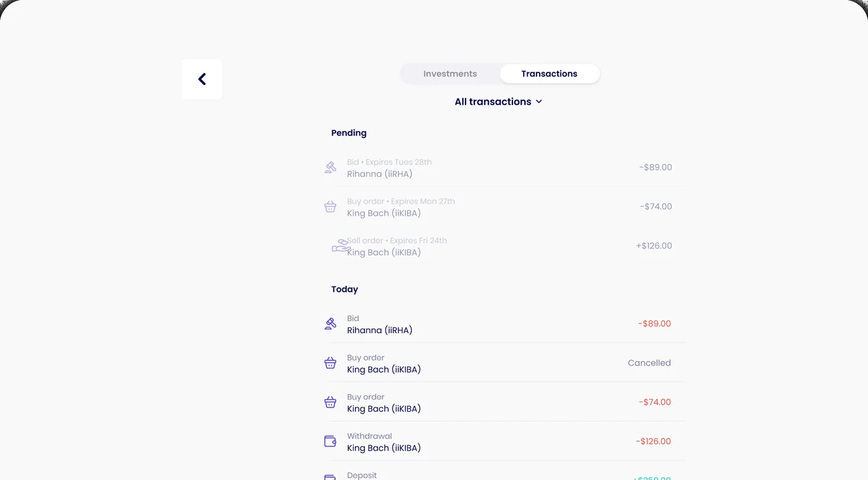Screen dimensions: 868x480
Task: Click the gavel icon on pending Rihanna bid
Action: click(330, 168)
